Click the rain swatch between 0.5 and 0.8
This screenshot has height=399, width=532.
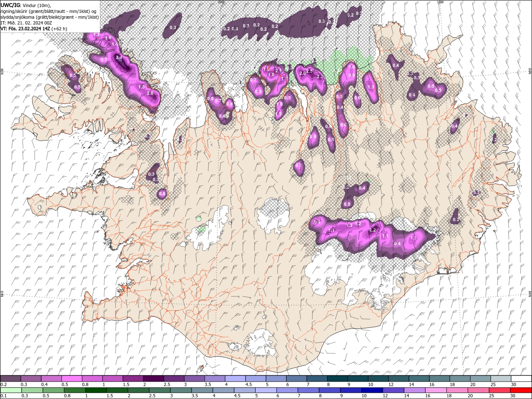coord(53,390)
